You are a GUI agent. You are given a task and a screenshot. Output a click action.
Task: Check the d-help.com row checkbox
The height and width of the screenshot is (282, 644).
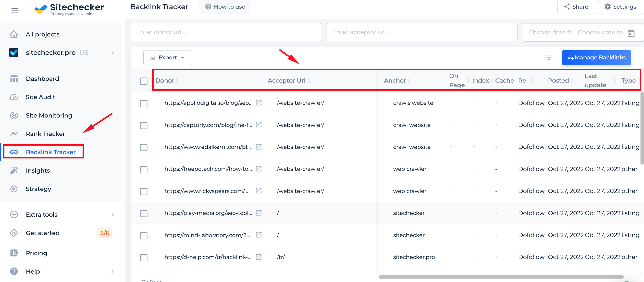tap(144, 258)
